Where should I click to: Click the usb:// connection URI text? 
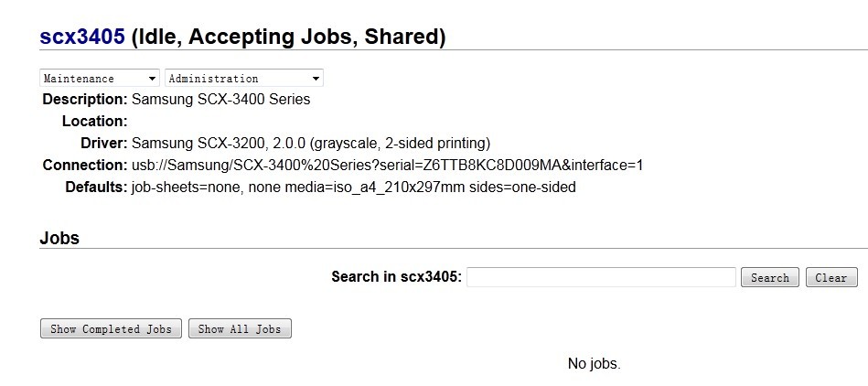coord(388,166)
